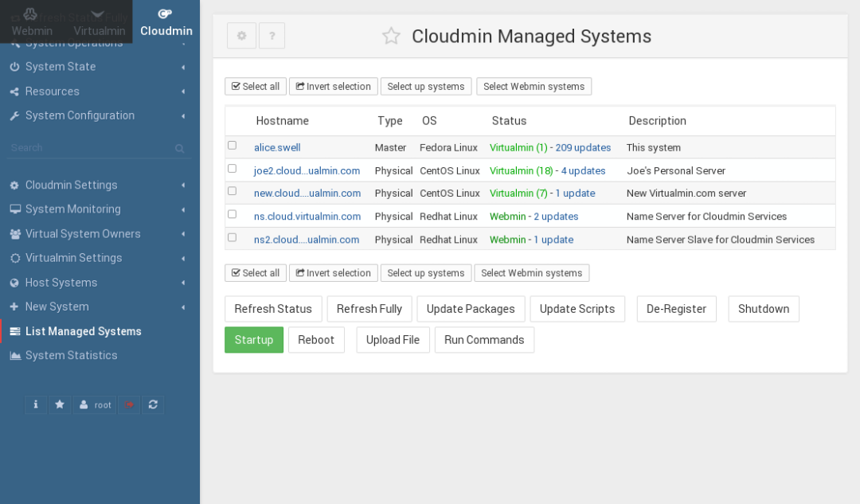Click Select Webmin systems below the table
The image size is (860, 504).
click(532, 273)
